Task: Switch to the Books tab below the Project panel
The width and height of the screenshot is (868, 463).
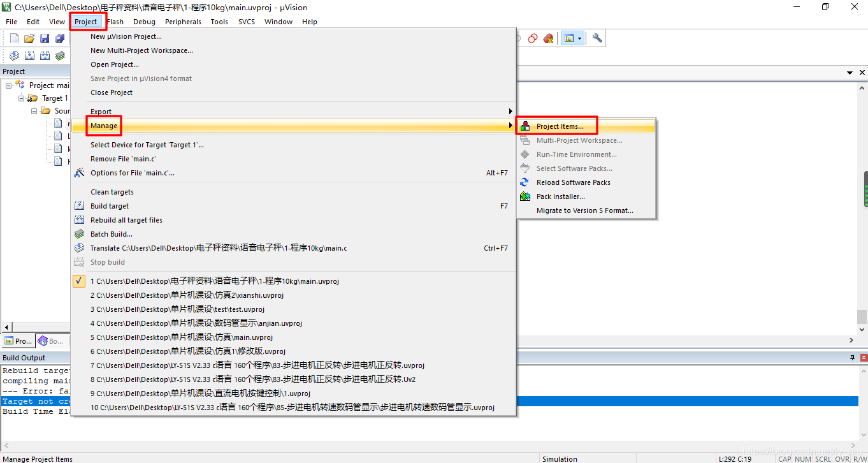Action: 51,341
